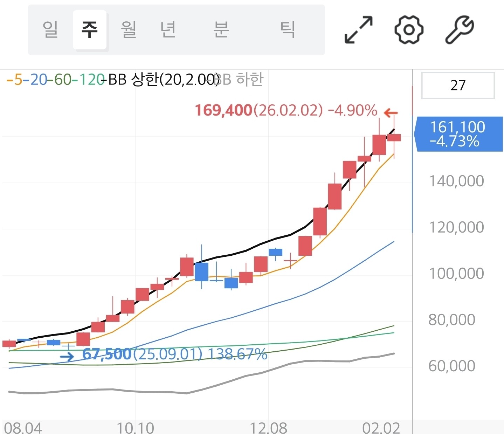
Task: Tap the red high-price label 169,400(26.02.02)
Action: click(x=258, y=110)
